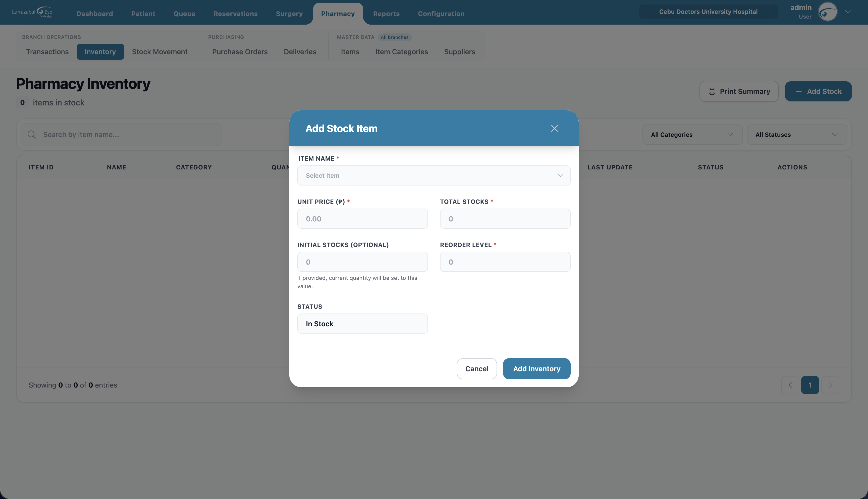Click the NAME column header
This screenshot has width=868, height=499.
click(x=117, y=167)
